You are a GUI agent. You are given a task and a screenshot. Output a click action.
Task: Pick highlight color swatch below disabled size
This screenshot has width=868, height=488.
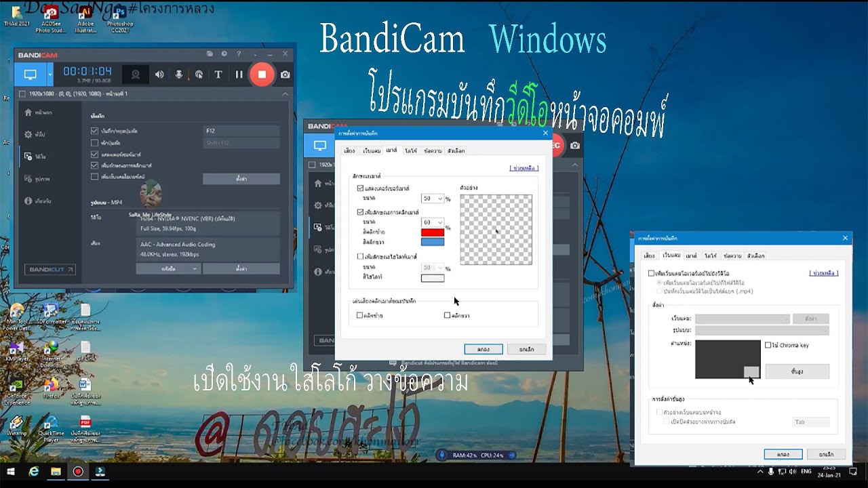pyautogui.click(x=433, y=277)
